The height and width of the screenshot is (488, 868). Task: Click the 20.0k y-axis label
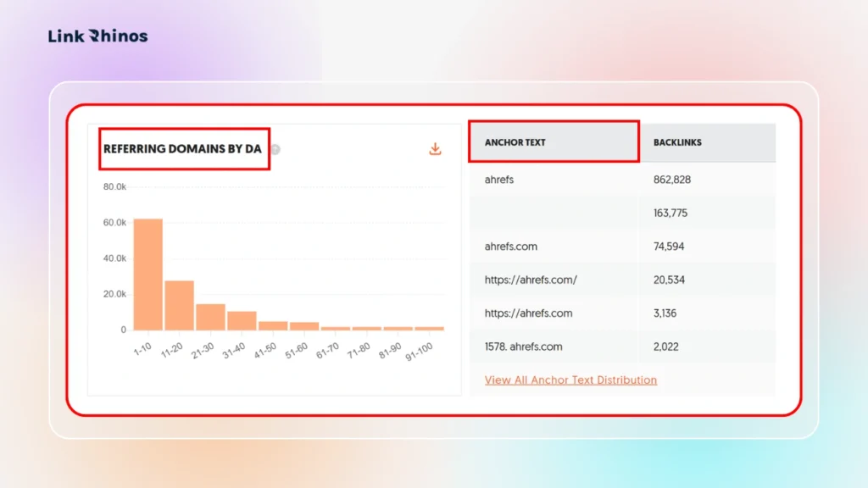(114, 294)
